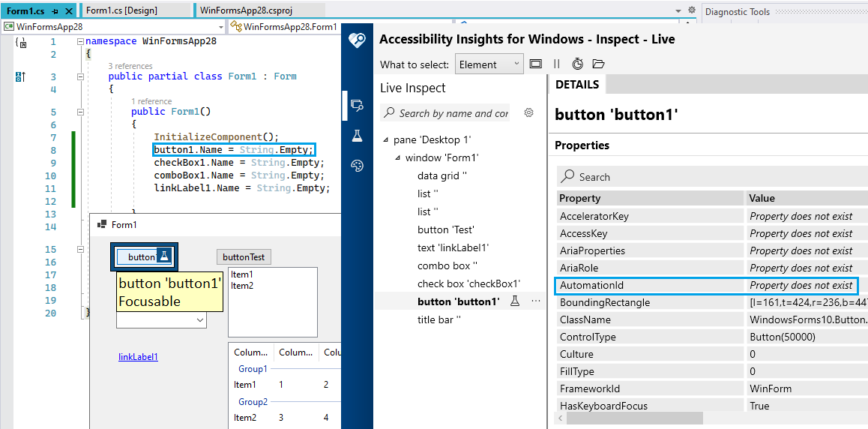
Task: Click the margin glyph beside line 1
Action: coord(21,41)
